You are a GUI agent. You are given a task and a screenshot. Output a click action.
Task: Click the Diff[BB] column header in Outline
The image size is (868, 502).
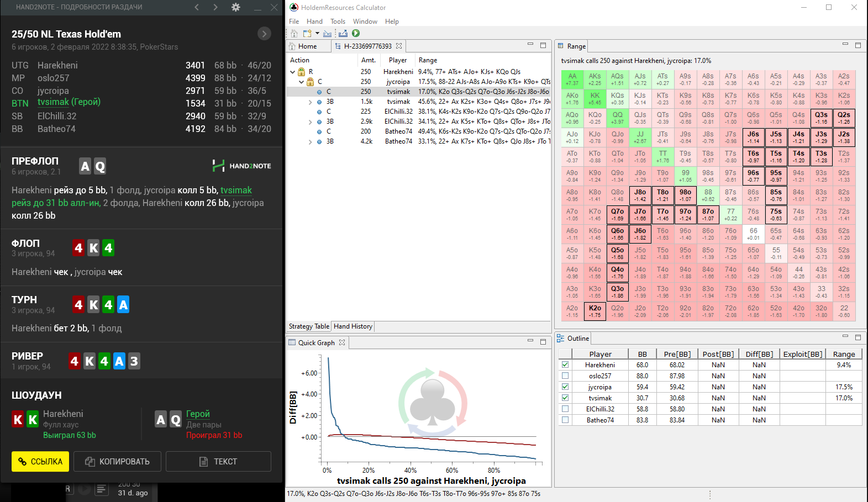[x=759, y=354]
